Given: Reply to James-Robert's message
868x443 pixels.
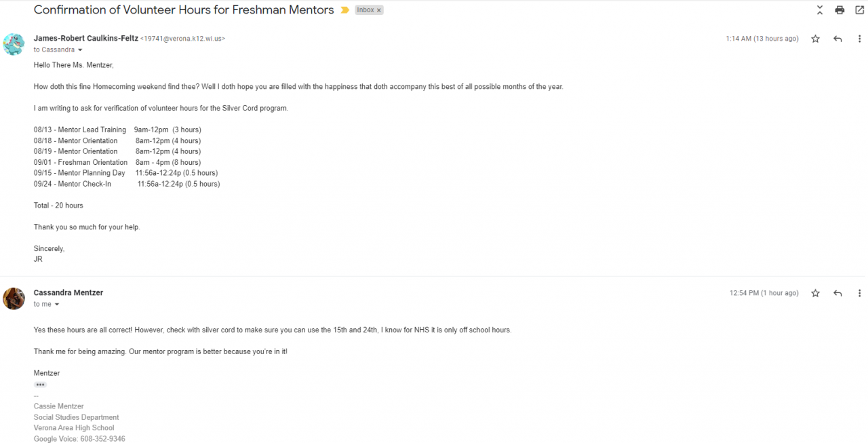Looking at the screenshot, I should coord(837,39).
